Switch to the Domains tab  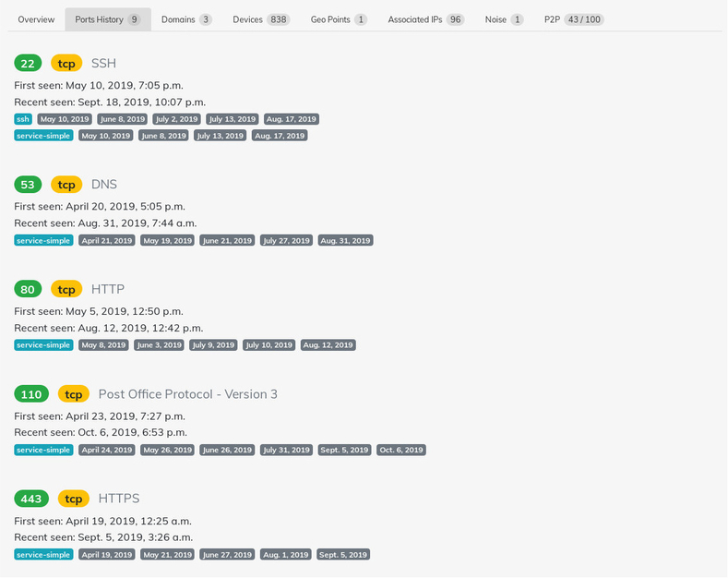coord(186,19)
